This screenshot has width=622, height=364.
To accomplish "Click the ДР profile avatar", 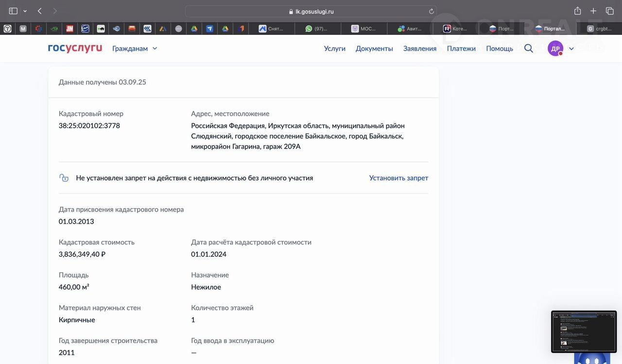I will pos(555,49).
